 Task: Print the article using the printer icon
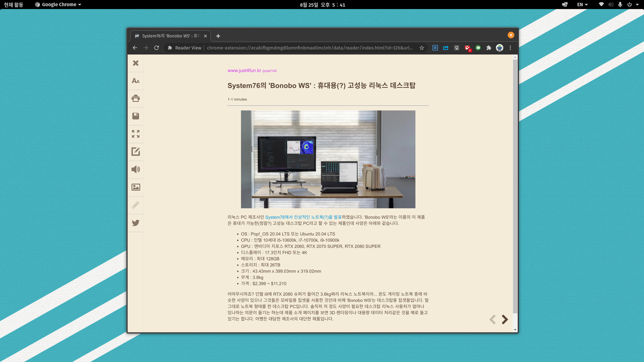[x=136, y=98]
